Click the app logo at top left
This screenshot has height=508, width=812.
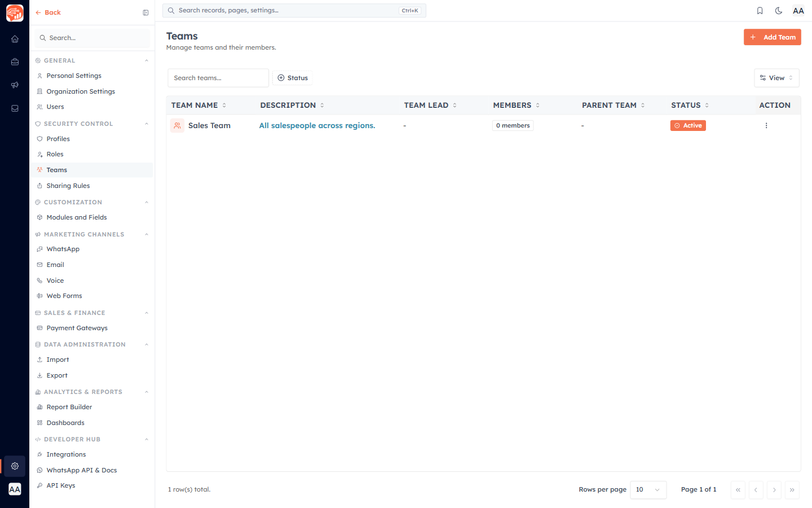click(15, 13)
